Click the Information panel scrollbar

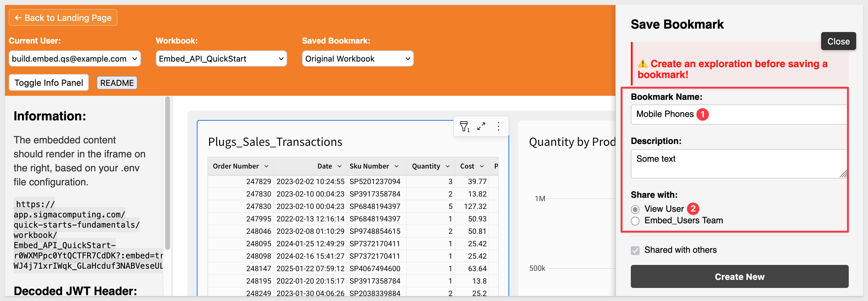coord(167,173)
